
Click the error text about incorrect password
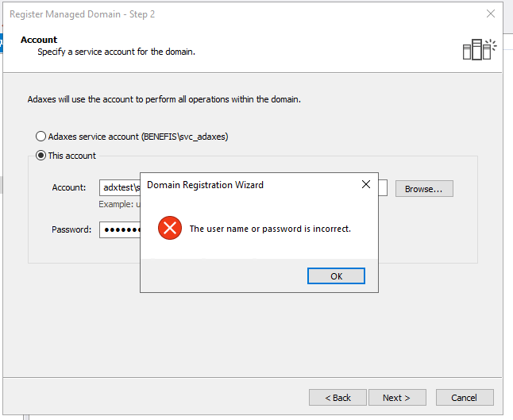pyautogui.click(x=270, y=229)
